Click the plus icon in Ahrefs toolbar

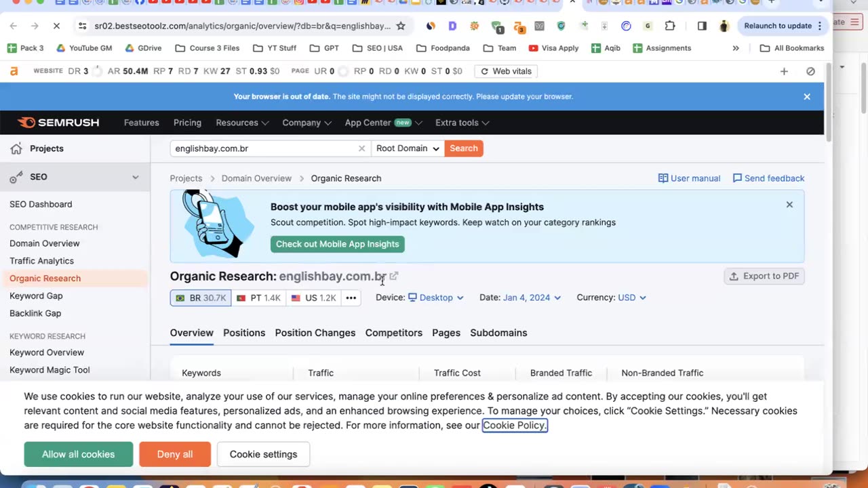784,71
